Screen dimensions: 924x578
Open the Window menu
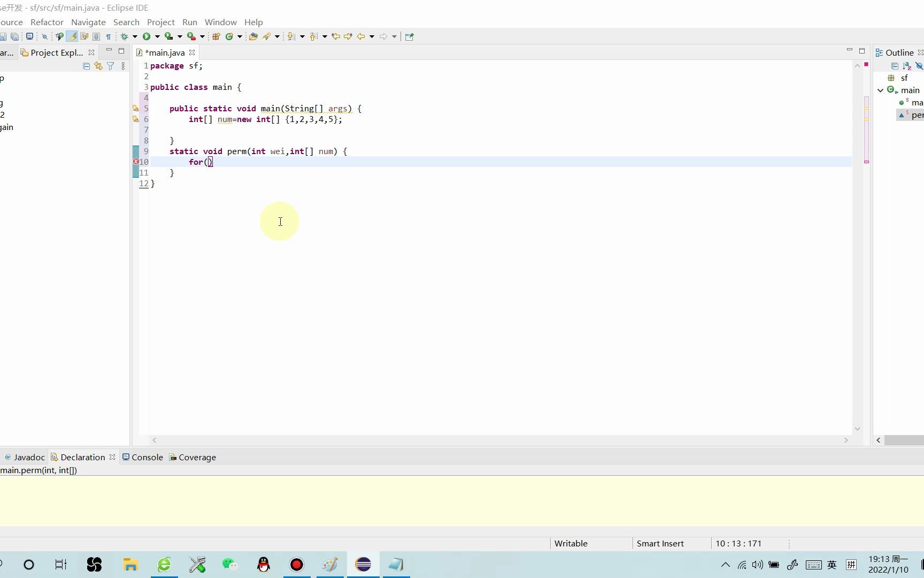pyautogui.click(x=221, y=22)
